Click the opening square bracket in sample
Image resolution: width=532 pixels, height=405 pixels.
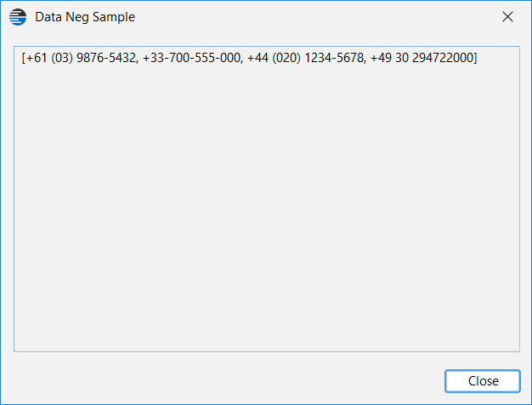pos(24,58)
